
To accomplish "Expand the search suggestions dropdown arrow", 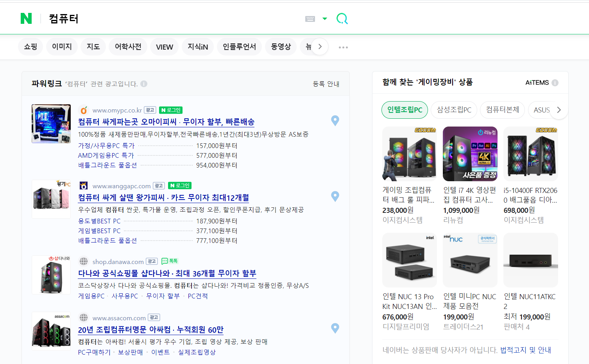I will (324, 19).
